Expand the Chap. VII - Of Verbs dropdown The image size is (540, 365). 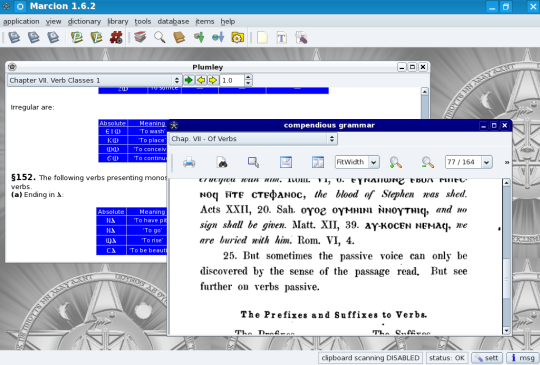coord(253,139)
